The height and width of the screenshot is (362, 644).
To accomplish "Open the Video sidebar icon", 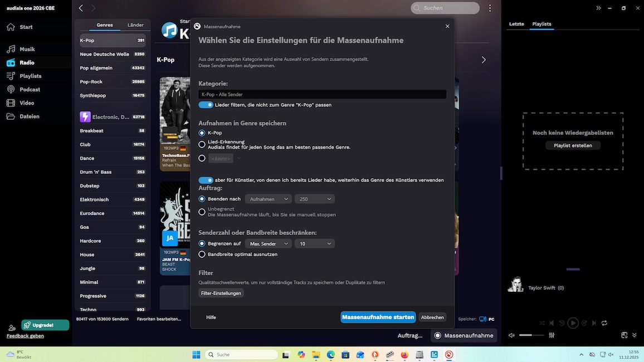I will click(x=11, y=103).
